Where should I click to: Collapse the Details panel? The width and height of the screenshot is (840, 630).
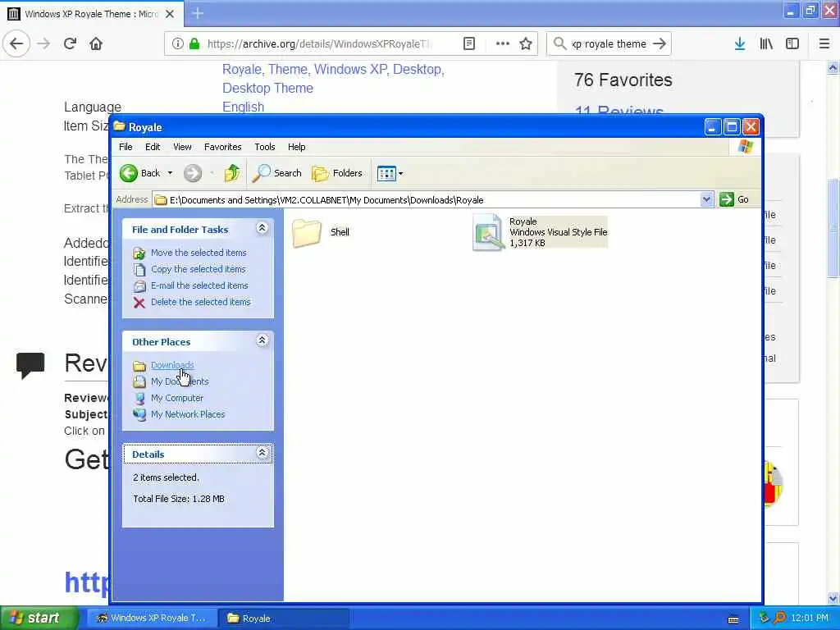click(x=262, y=453)
